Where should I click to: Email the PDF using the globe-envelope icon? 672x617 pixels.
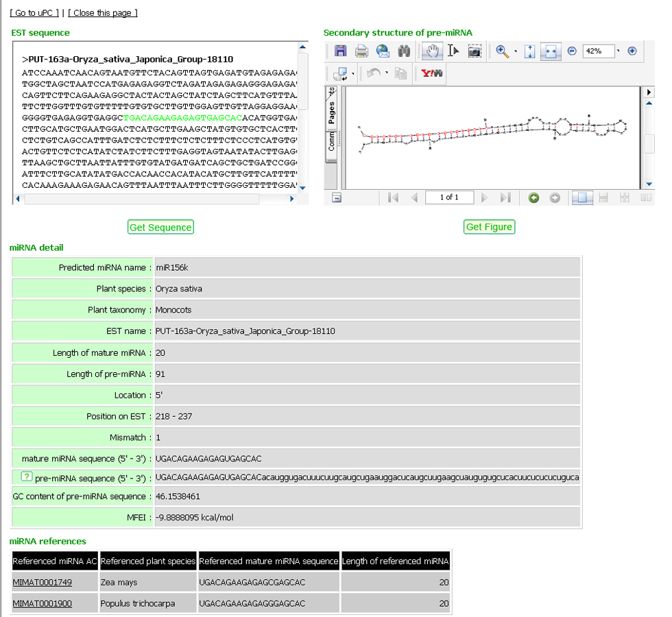tap(383, 51)
